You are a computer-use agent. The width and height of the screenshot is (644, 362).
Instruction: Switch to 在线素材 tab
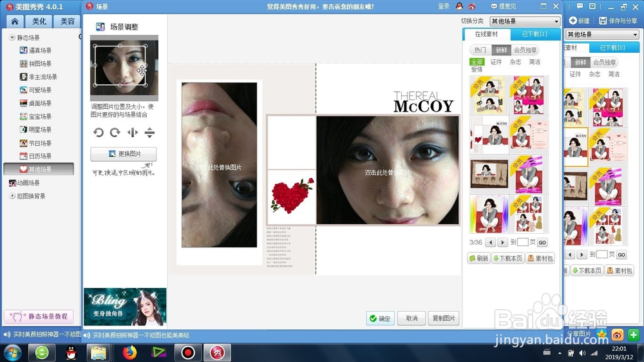point(486,34)
